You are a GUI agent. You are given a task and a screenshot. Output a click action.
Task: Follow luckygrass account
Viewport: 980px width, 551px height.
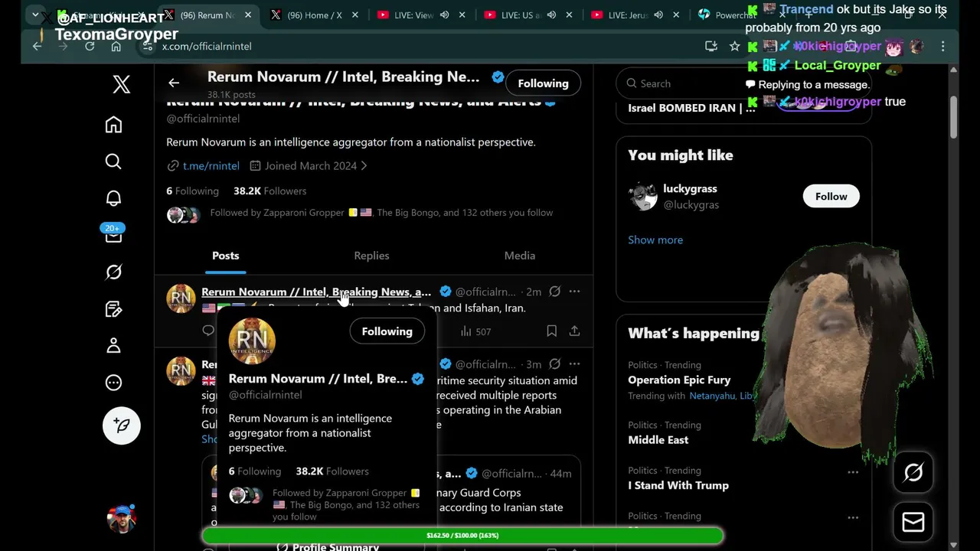tap(831, 197)
